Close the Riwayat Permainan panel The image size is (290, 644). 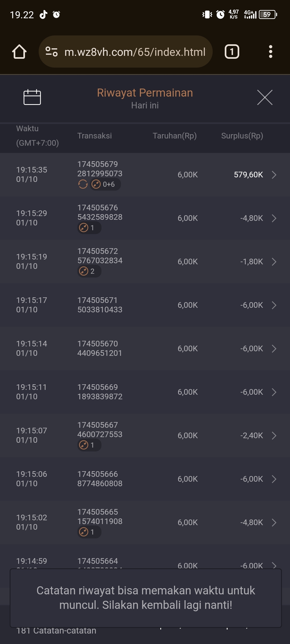tap(265, 97)
